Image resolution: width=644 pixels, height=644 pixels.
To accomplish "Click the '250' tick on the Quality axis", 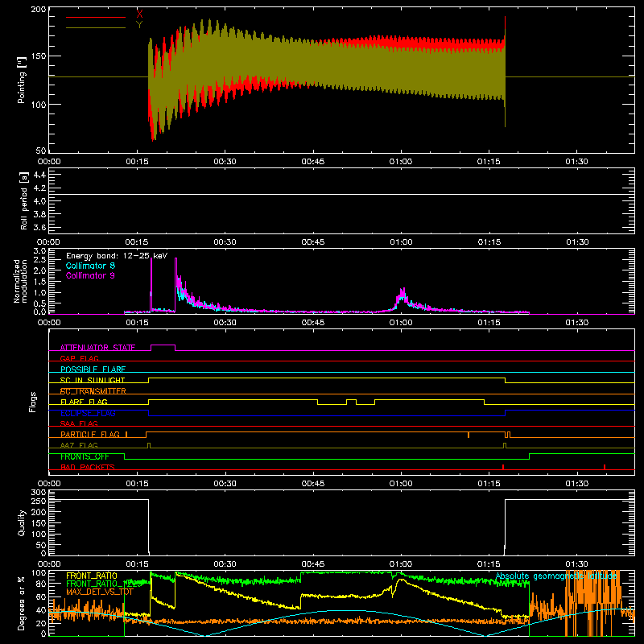I will click(39, 501).
